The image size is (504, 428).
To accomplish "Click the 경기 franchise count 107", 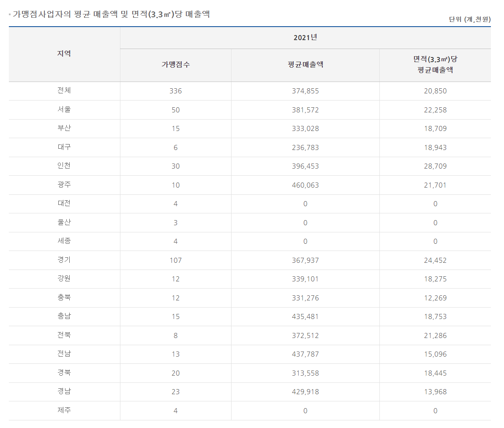I will click(x=175, y=260).
